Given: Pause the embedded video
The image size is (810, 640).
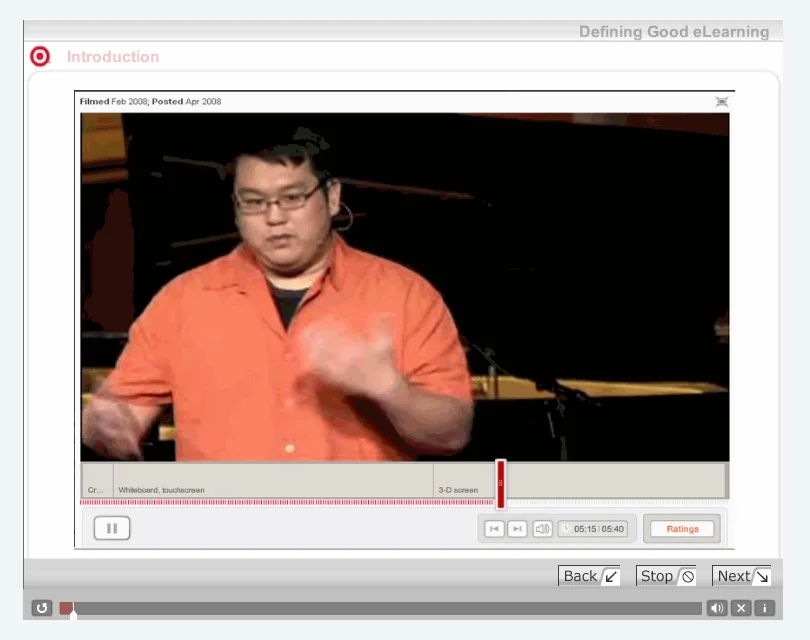Looking at the screenshot, I should (x=112, y=528).
